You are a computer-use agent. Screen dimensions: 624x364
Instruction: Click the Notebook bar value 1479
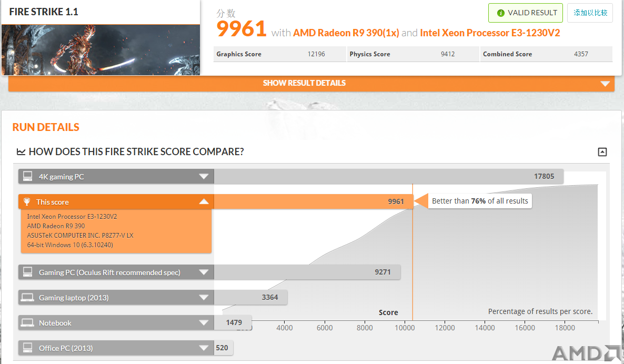(x=234, y=322)
